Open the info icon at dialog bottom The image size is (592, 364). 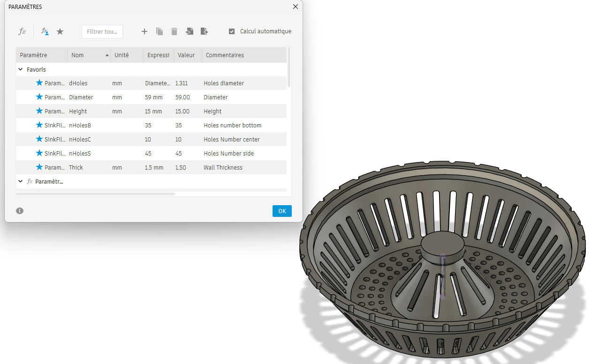click(x=20, y=211)
